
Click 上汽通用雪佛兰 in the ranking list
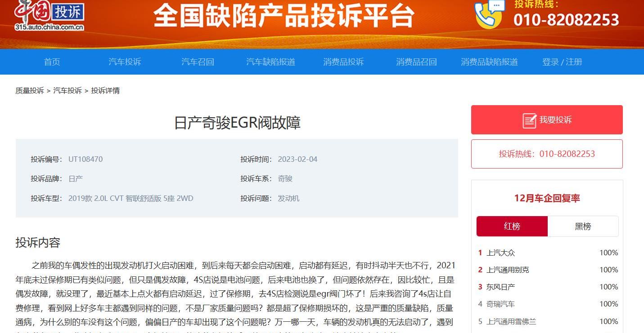pyautogui.click(x=511, y=321)
